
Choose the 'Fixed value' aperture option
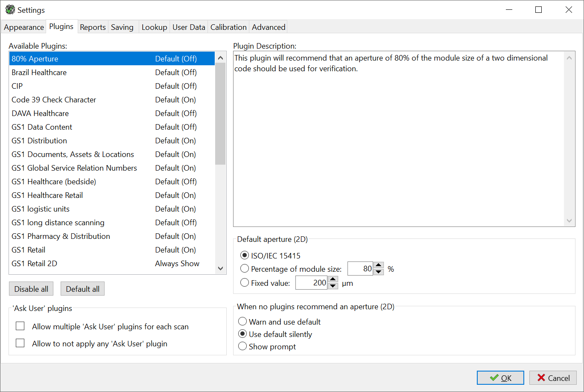[x=244, y=282]
